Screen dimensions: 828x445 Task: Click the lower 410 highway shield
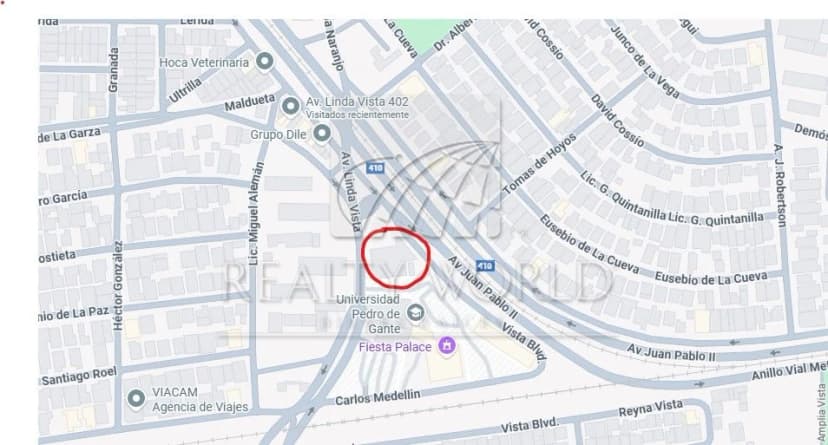pos(485,266)
